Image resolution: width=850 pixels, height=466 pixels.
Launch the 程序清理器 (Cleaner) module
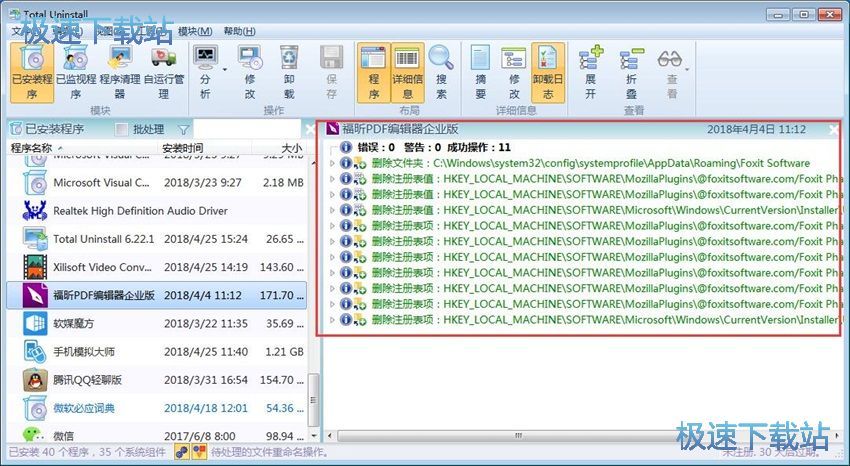click(120, 73)
